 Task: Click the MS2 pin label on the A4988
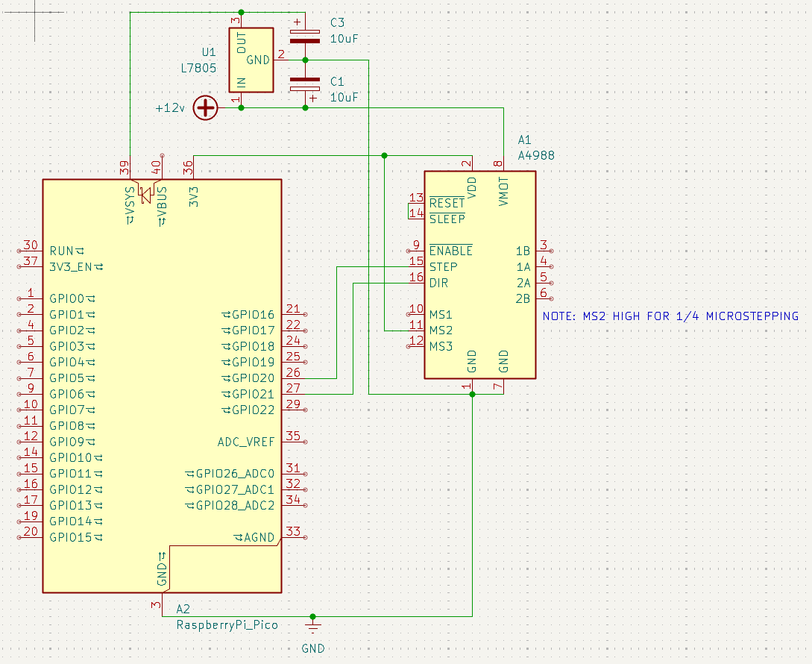(x=441, y=331)
